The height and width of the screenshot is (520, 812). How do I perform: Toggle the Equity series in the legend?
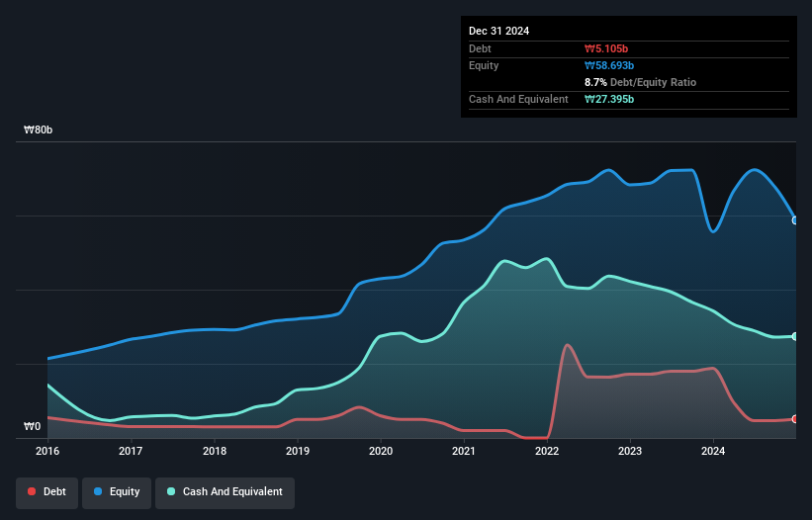click(x=117, y=492)
